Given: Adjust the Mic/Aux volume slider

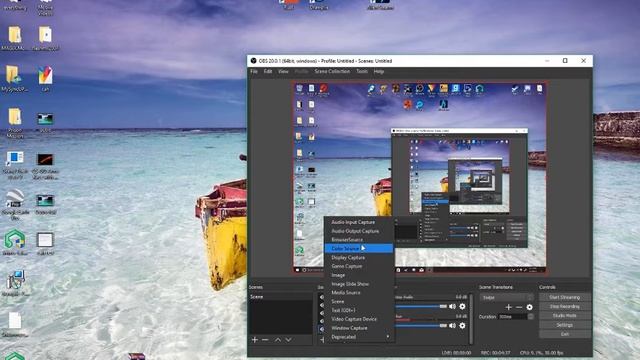Looking at the screenshot, I should tap(421, 325).
